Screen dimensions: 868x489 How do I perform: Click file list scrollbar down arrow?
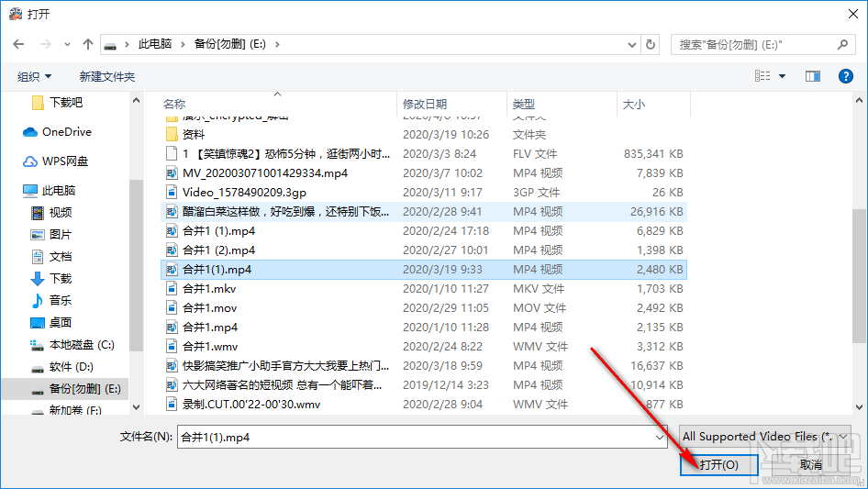[x=859, y=407]
